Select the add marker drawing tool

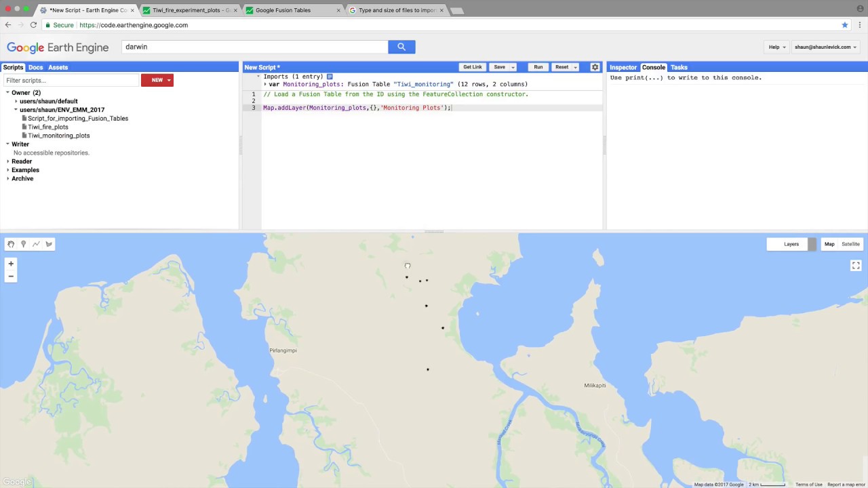click(23, 244)
